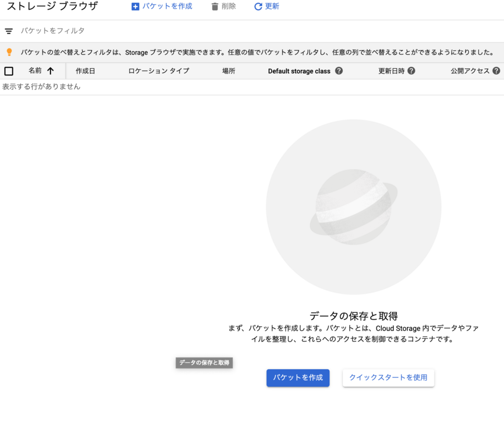
Task: Sort by the 作成日 column header
Action: (x=85, y=71)
